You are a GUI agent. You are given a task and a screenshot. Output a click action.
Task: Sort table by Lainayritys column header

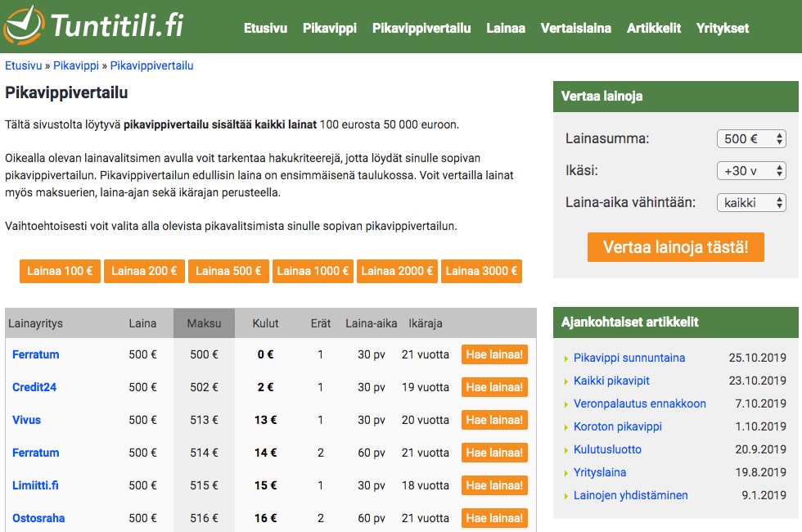point(35,323)
